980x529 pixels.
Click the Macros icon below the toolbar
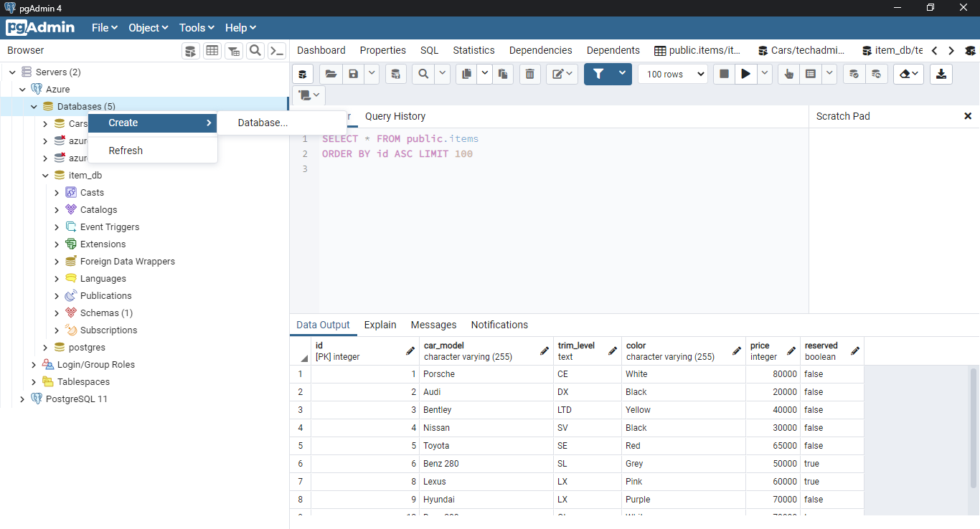click(x=308, y=95)
